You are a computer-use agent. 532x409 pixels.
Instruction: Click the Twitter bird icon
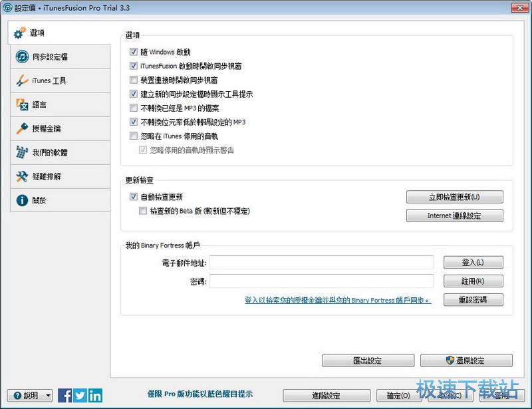pos(79,395)
